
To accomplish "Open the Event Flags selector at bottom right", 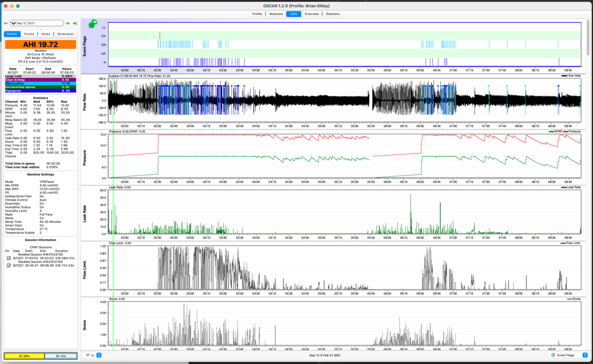I will [x=585, y=355].
